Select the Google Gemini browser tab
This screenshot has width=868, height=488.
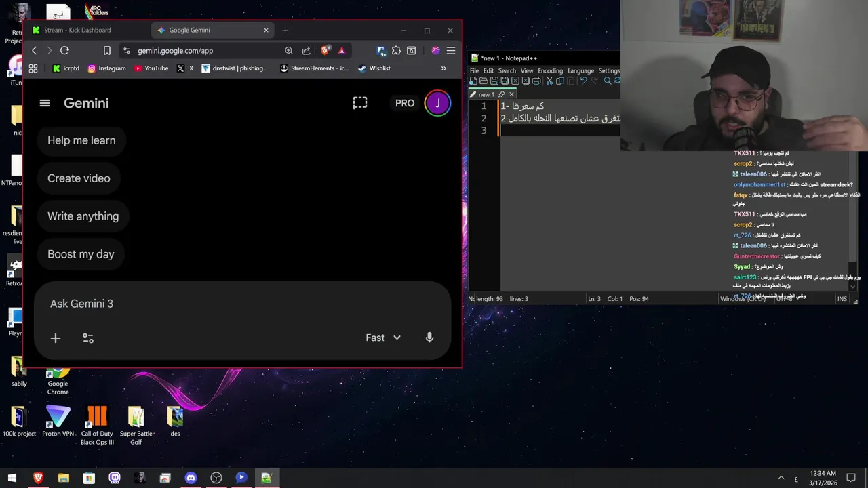pyautogui.click(x=213, y=30)
